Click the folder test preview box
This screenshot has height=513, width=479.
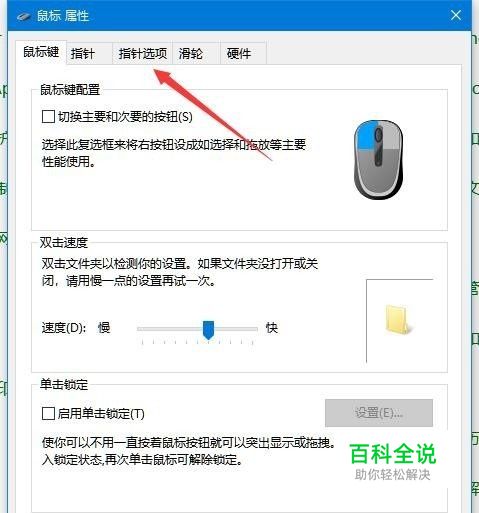[399, 321]
